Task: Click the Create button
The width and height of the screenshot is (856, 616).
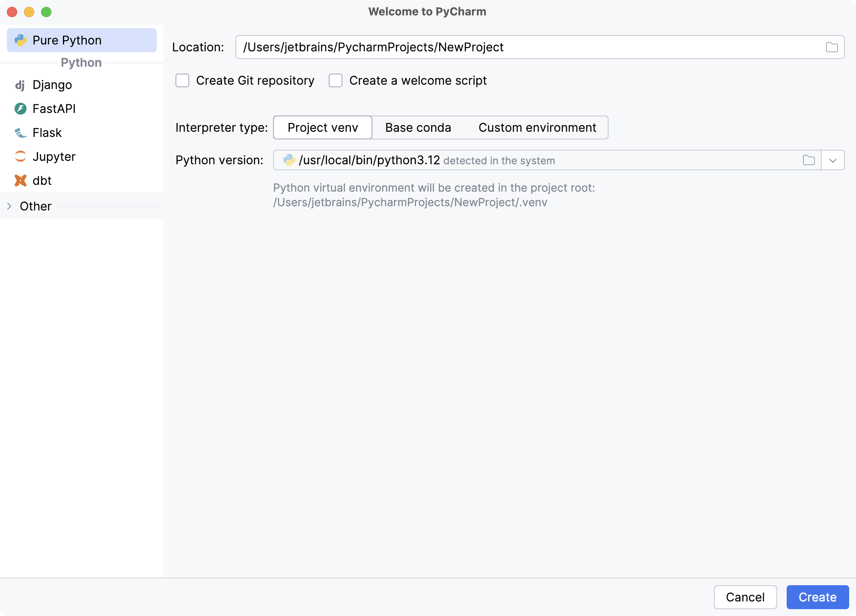Action: [817, 597]
